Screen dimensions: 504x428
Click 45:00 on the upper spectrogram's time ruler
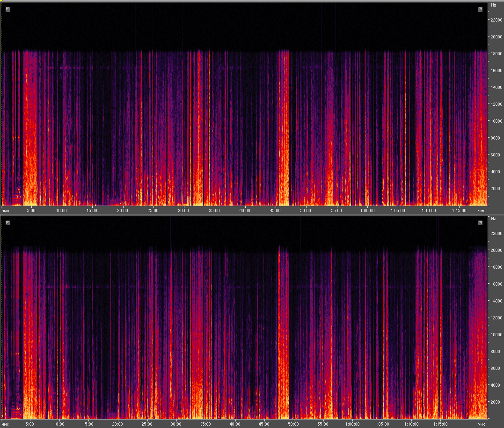(275, 211)
